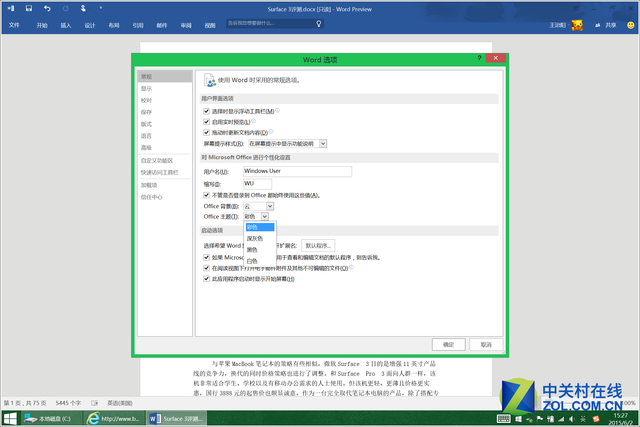This screenshot has height=427, width=640.
Task: Toggle touch/mouse mode icon in quick access toolbar
Action: tap(83, 8)
